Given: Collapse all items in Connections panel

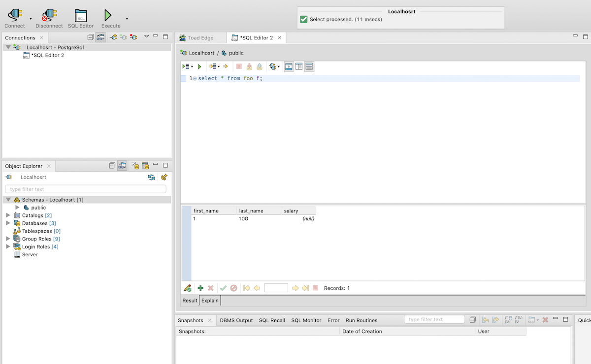Looking at the screenshot, I should tap(90, 37).
